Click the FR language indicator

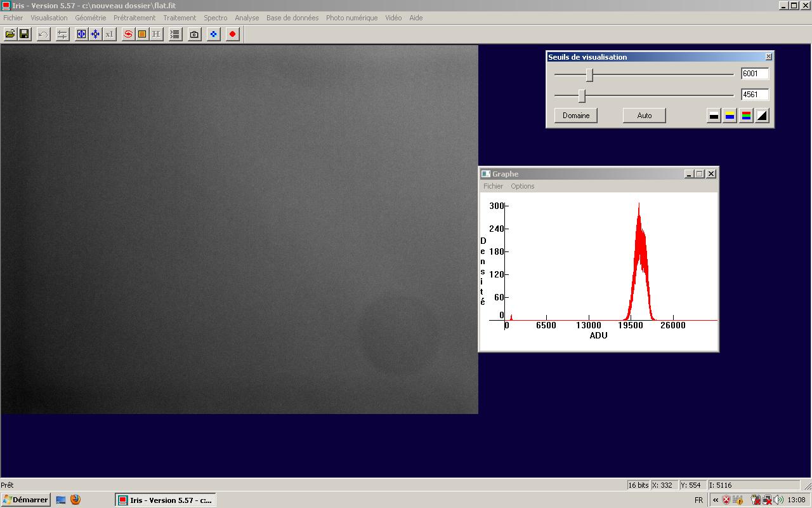[x=699, y=500]
